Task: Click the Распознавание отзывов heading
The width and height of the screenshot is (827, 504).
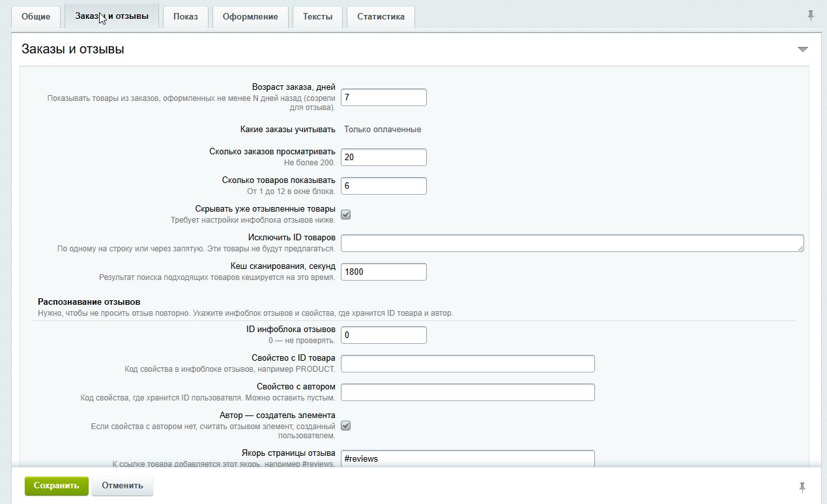Action: (x=89, y=301)
